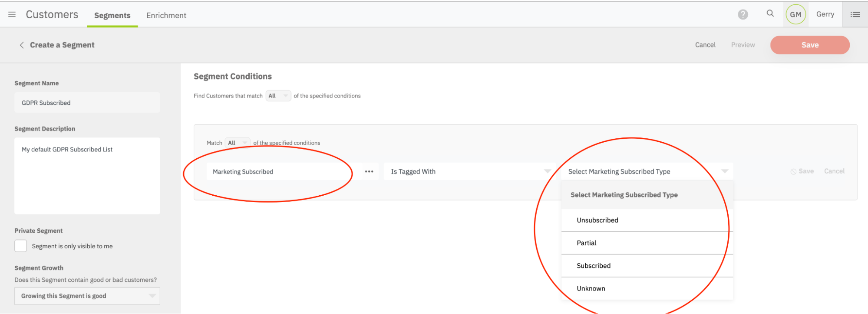Click the Segment Conditions heading
The image size is (868, 314).
[233, 77]
